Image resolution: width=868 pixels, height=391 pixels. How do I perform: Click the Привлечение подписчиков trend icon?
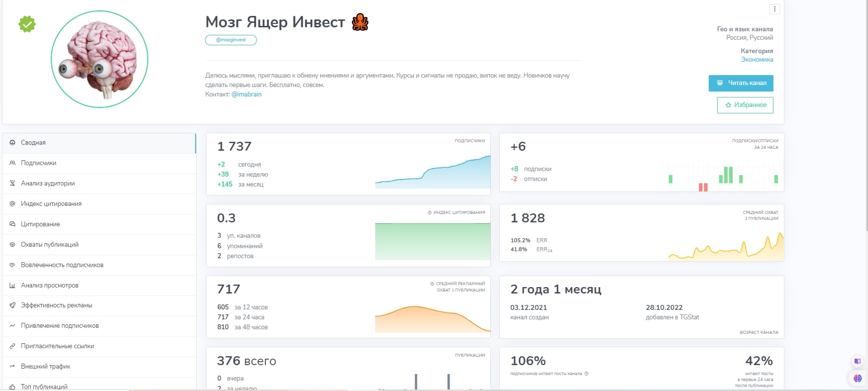tap(12, 326)
